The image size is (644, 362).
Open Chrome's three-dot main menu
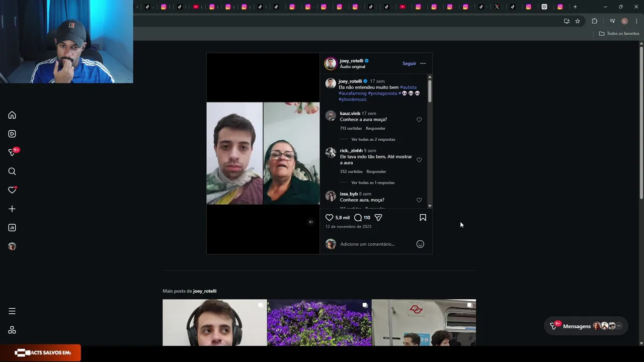coord(636,21)
